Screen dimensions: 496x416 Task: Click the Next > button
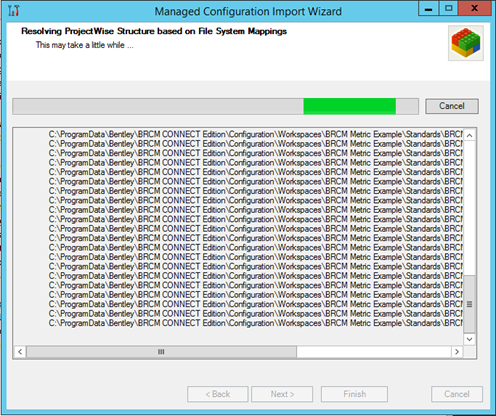tap(282, 394)
